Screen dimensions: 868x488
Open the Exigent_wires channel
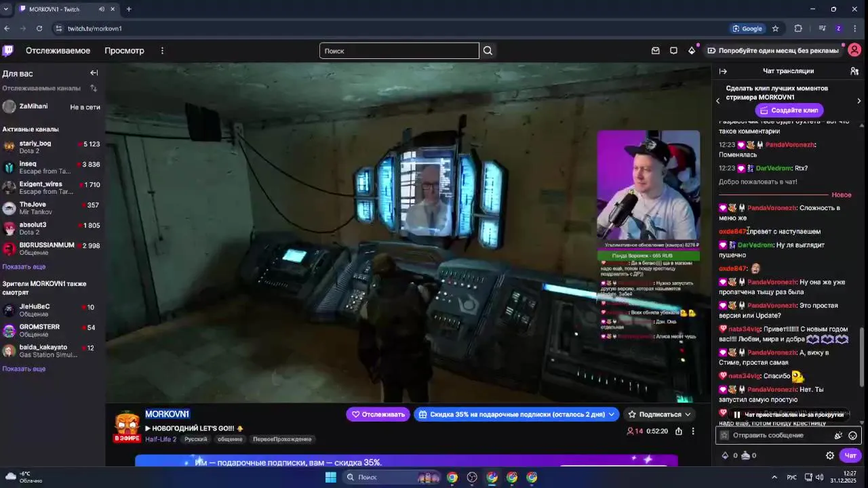(x=52, y=188)
